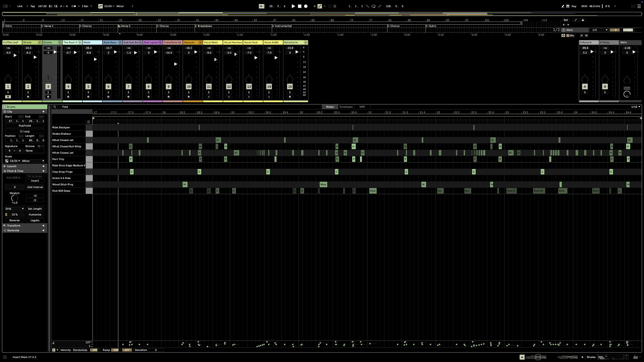
Task: Activate the arrangement Loop switch icon
Action: point(374,6)
